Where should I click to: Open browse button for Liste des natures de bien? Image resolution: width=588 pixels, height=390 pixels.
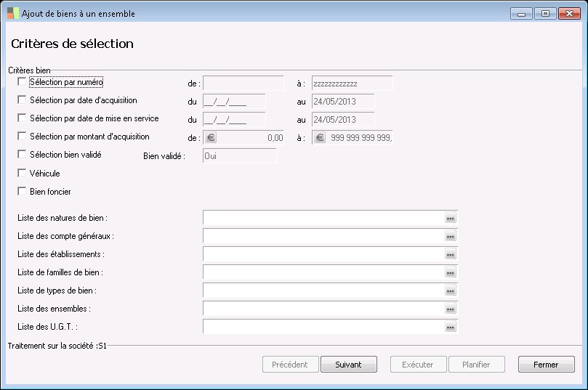coord(451,218)
